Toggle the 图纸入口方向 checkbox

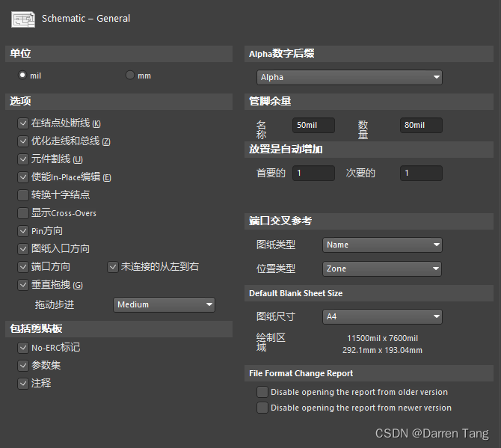click(23, 248)
